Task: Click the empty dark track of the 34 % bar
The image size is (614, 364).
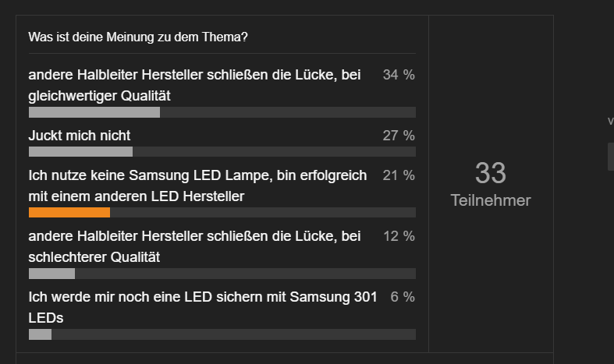Action: pyautogui.click(x=287, y=112)
